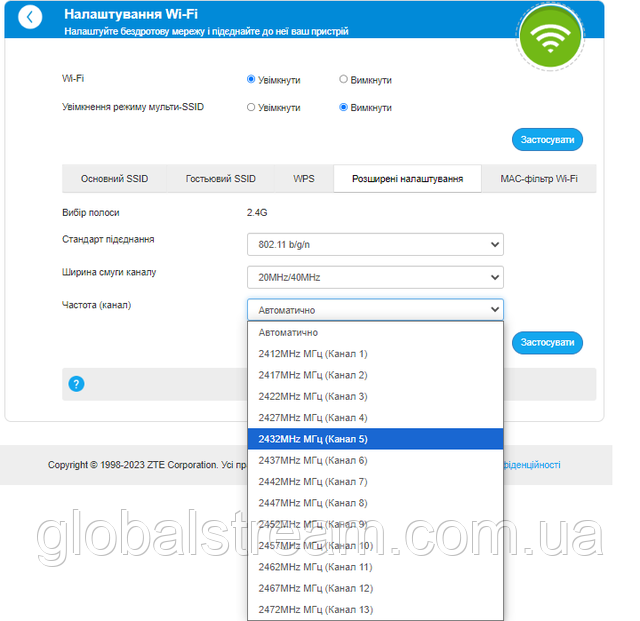The height and width of the screenshot is (621, 640).
Task: Click the ZTE Corporation copyright text
Action: (147, 465)
